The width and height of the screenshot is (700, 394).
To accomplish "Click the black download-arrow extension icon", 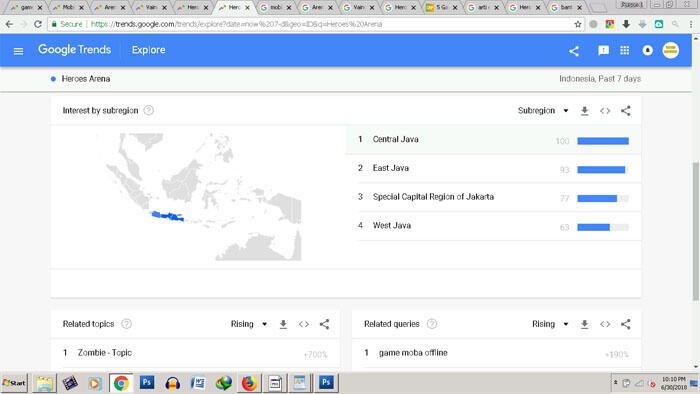I will (626, 24).
